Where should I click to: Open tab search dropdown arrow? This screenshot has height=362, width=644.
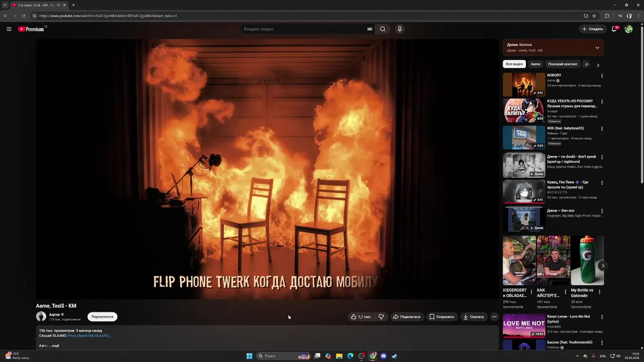[x=5, y=5]
